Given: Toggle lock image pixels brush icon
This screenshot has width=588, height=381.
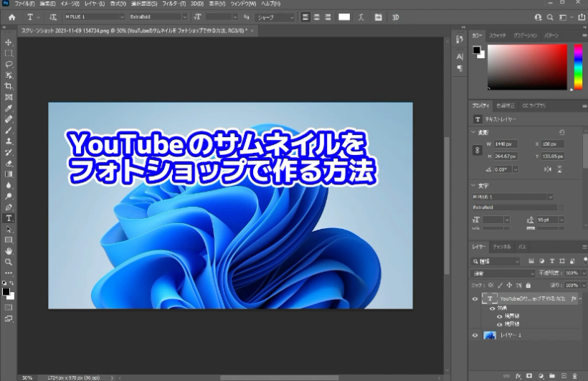Looking at the screenshot, I should 500,286.
